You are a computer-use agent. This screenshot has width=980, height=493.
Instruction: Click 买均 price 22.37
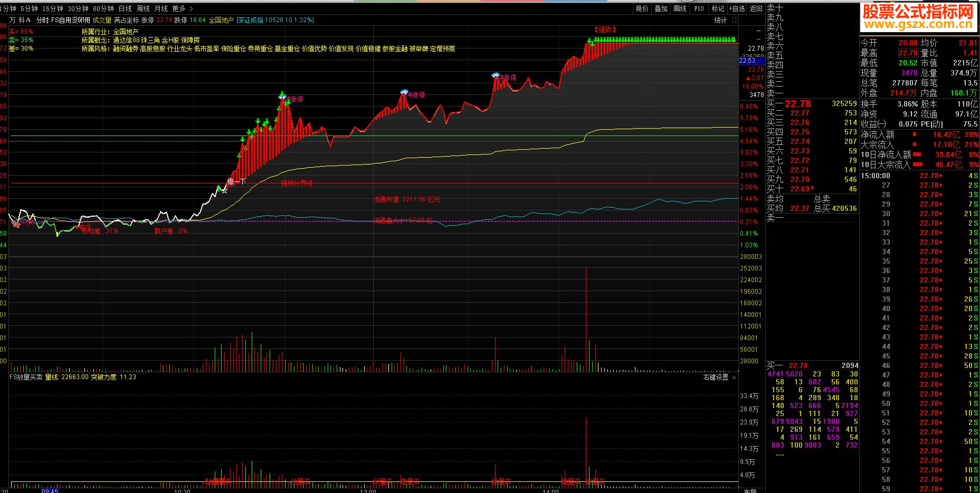click(800, 208)
